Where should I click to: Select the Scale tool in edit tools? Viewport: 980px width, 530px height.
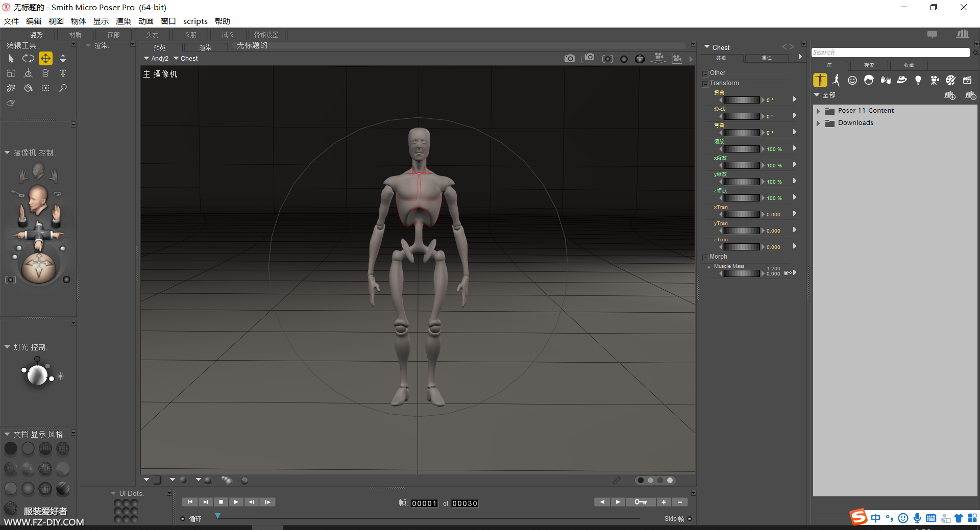[11, 73]
